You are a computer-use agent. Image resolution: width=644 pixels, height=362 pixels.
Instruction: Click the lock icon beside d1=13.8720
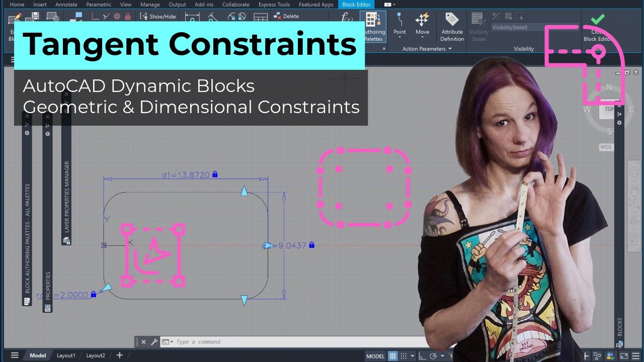tap(215, 174)
